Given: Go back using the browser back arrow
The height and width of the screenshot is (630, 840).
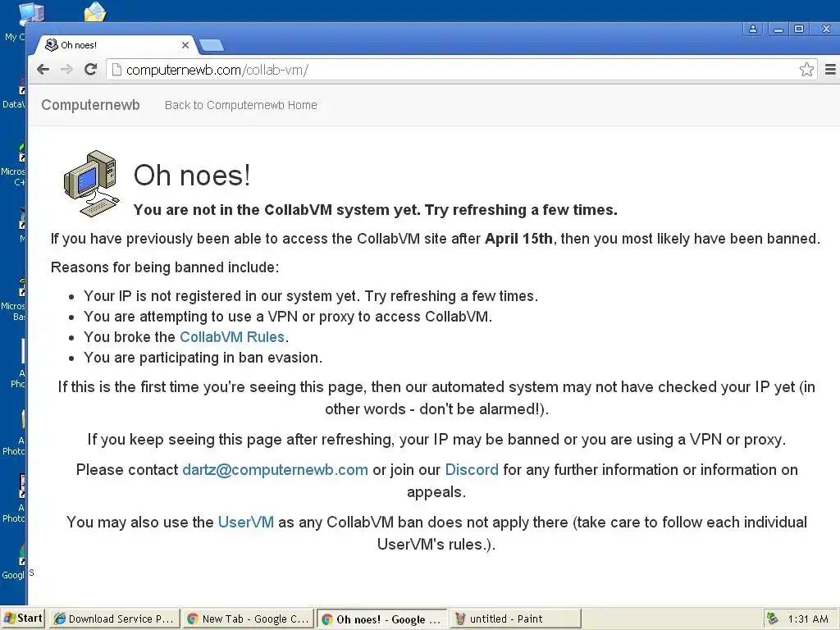Looking at the screenshot, I should [x=43, y=70].
